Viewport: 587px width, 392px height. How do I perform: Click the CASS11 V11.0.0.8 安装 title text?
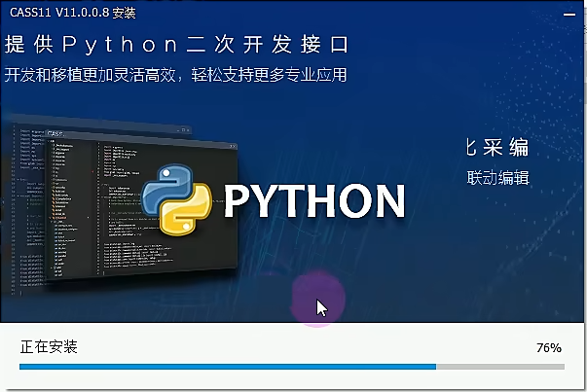[x=73, y=13]
